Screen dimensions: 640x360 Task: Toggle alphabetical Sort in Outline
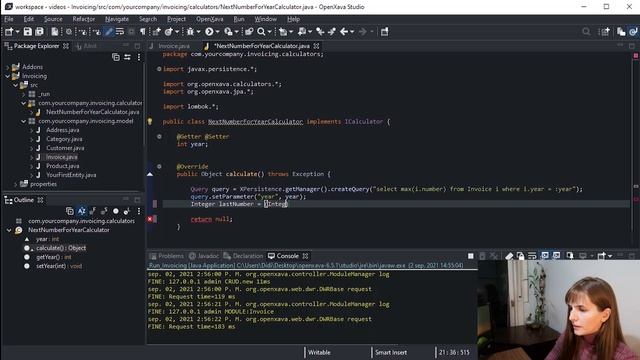[81, 211]
